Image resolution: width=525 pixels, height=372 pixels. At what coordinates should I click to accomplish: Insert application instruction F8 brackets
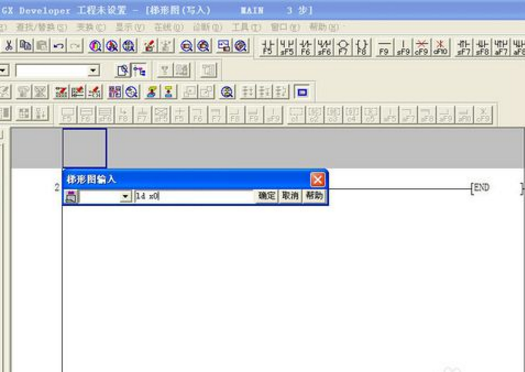point(362,47)
